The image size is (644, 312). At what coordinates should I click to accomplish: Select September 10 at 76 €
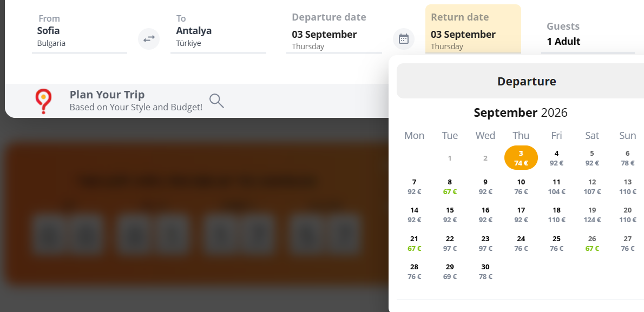click(521, 187)
